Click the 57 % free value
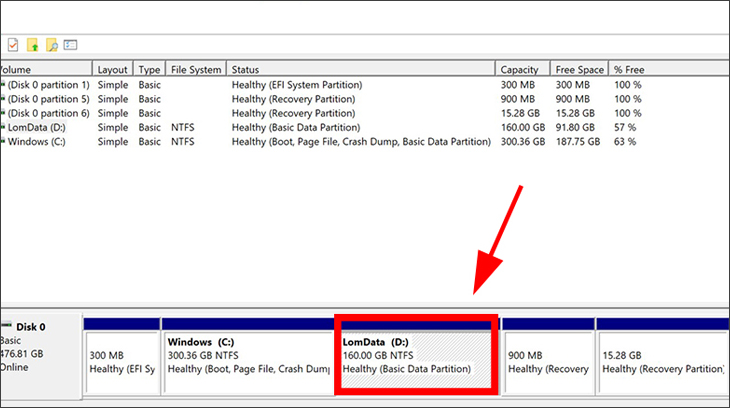Screen dimensions: 730x408 tap(625, 127)
